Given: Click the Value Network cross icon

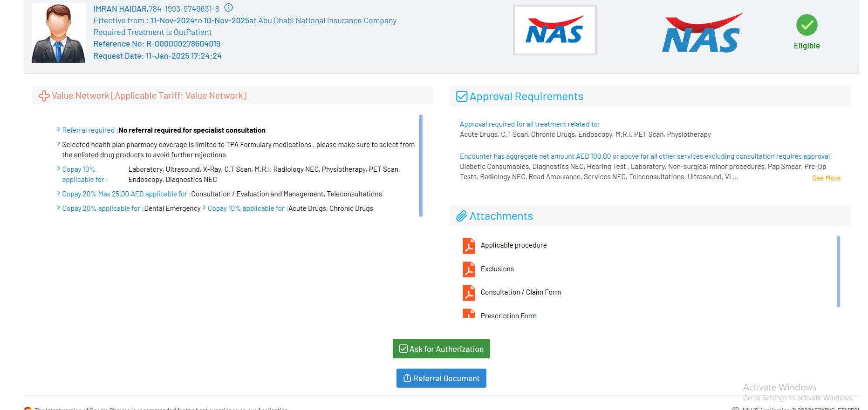Looking at the screenshot, I should (44, 96).
